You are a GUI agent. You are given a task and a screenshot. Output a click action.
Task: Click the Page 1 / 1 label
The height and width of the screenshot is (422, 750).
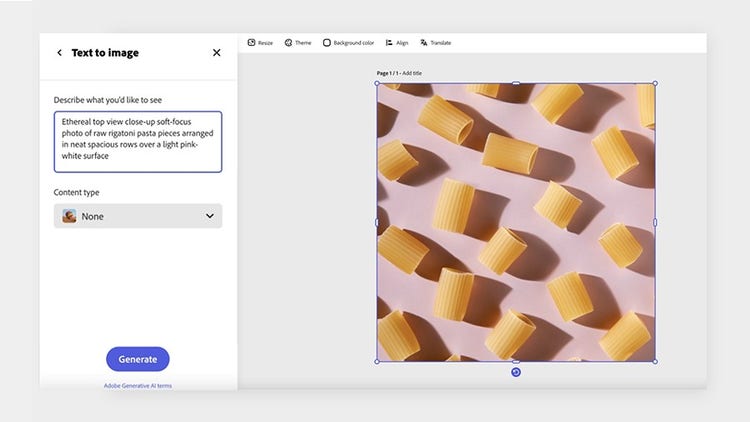pos(387,73)
